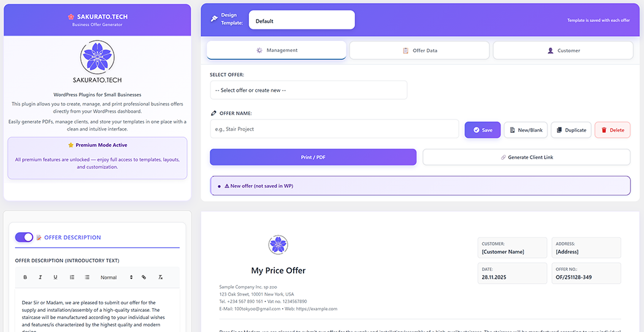Toggle the Offer Description section switch
This screenshot has height=332, width=644.
pos(24,237)
